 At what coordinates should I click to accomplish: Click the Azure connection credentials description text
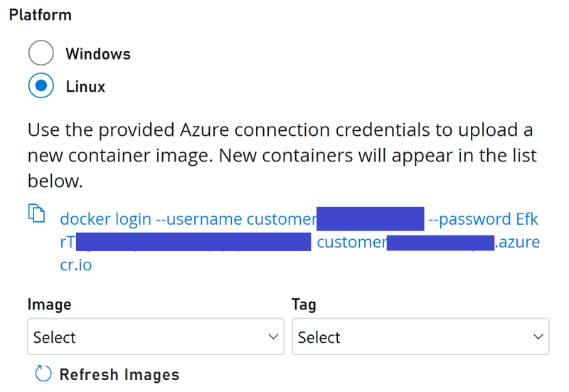coord(282,155)
